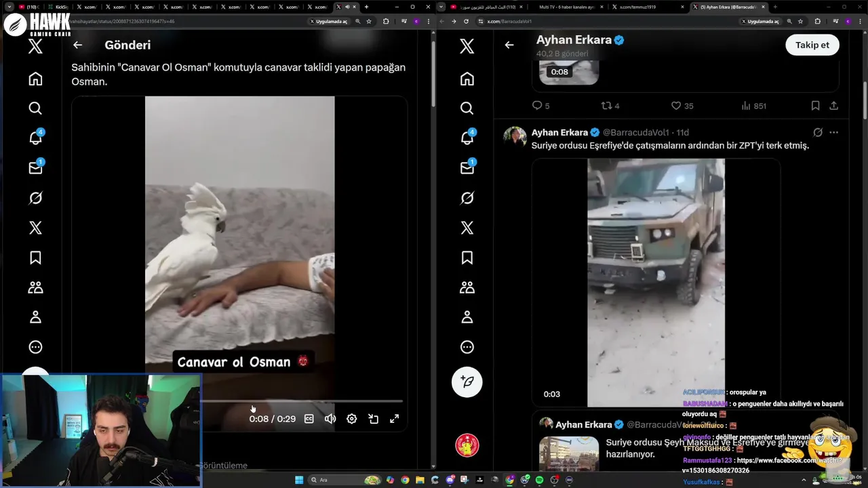This screenshot has height=488, width=868.
Task: Bookmark this page star in right window
Action: point(800,21)
